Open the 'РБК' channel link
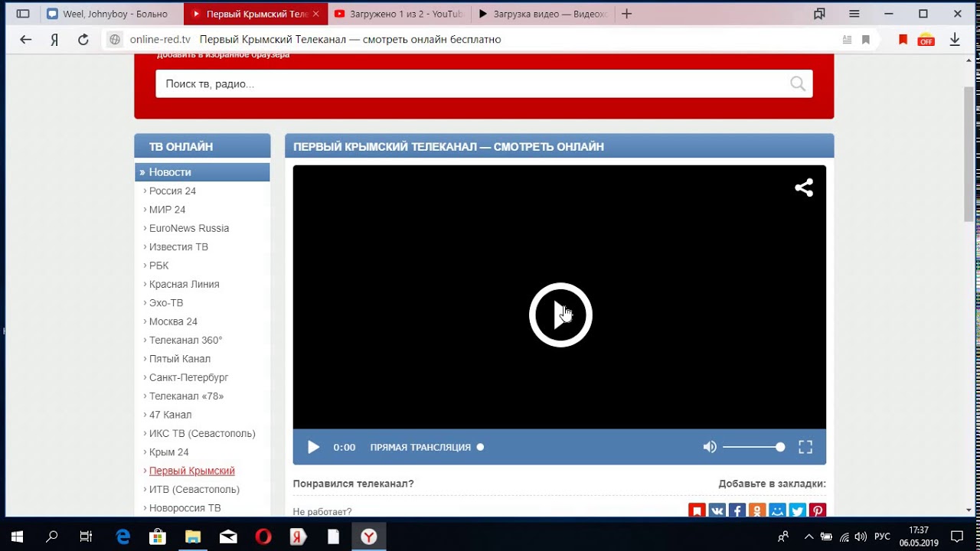The image size is (980, 551). tap(158, 266)
